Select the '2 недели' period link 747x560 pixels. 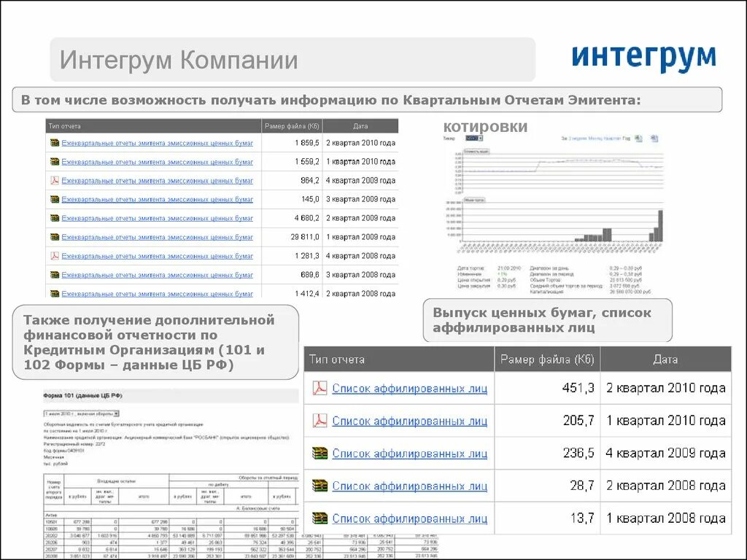point(578,138)
